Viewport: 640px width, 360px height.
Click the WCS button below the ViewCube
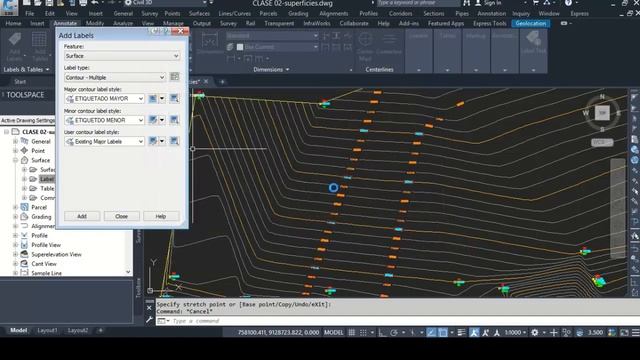coord(602,142)
